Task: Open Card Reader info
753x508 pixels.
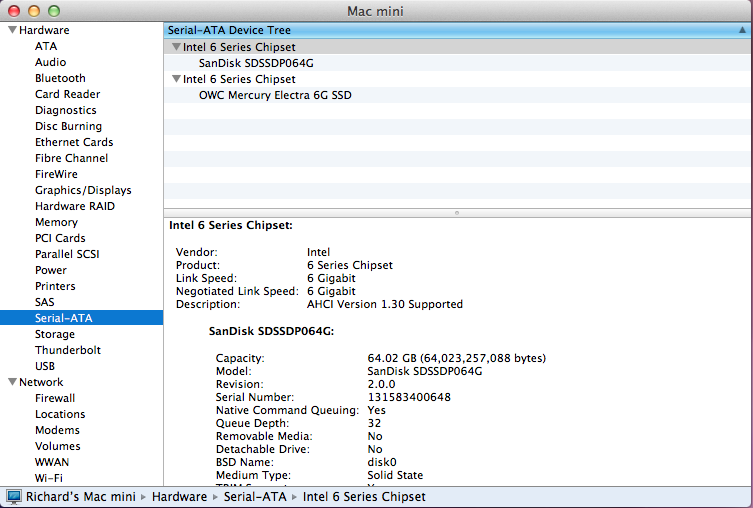Action: point(67,94)
